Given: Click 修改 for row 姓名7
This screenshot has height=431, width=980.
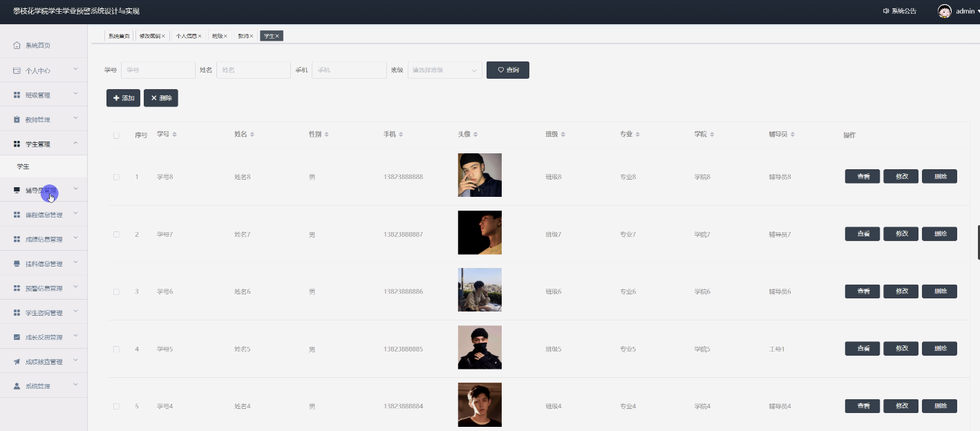Looking at the screenshot, I should click(901, 234).
